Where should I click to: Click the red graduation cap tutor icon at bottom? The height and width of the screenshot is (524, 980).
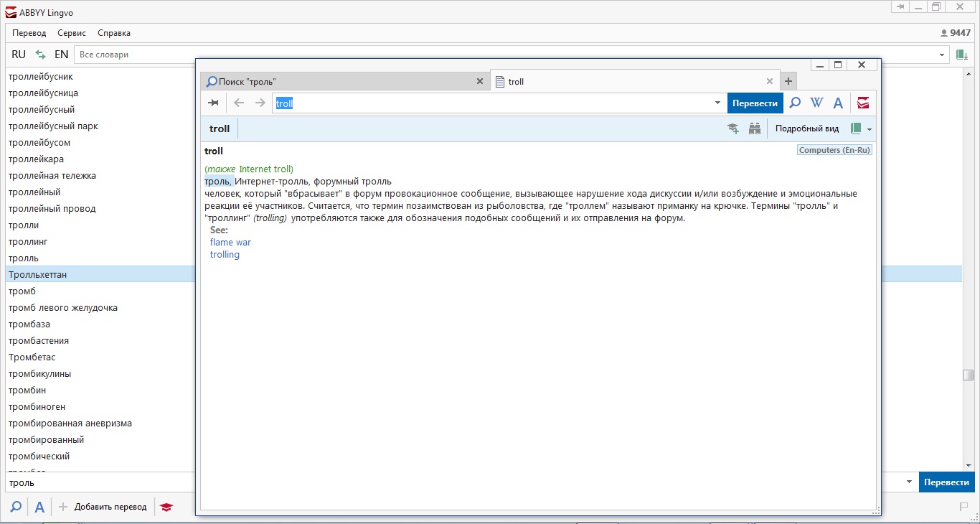(166, 507)
